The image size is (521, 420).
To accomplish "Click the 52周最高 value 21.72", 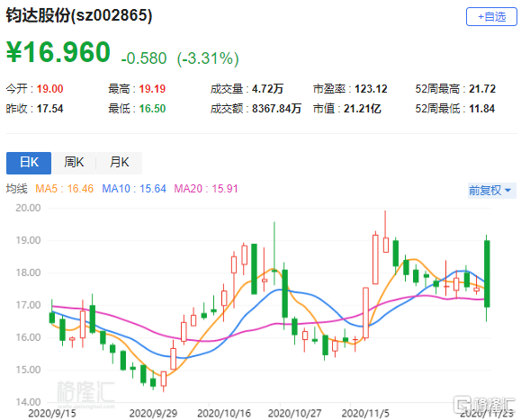I will click(482, 89).
